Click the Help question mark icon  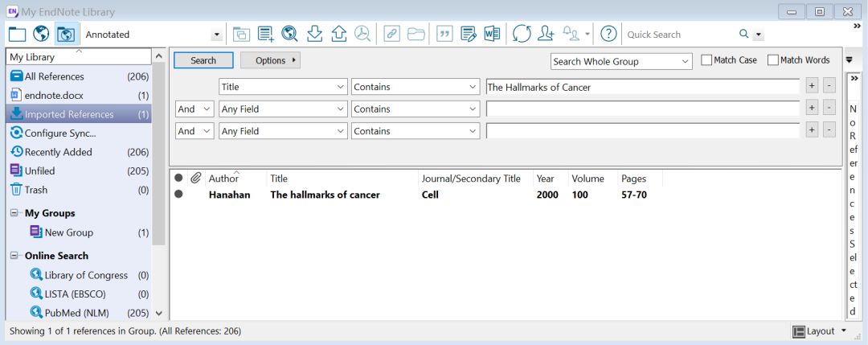click(x=608, y=35)
